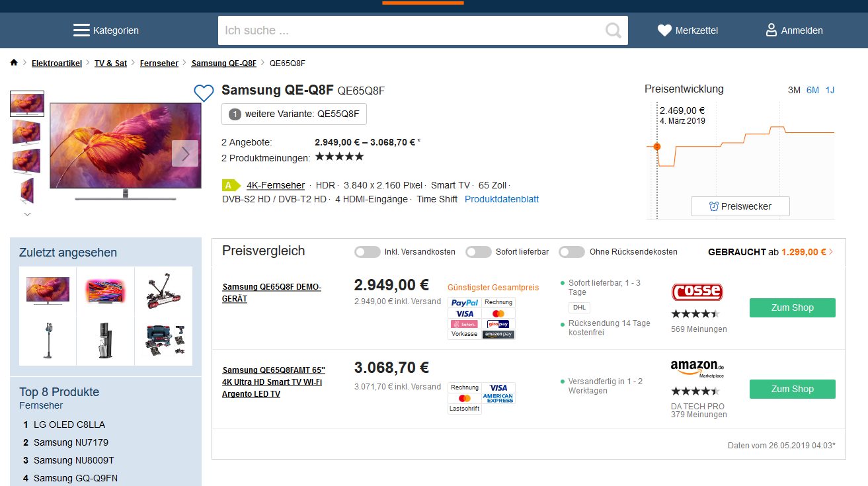Click the home icon in breadcrumb
Screen dimensions: 868x486
(x=14, y=63)
